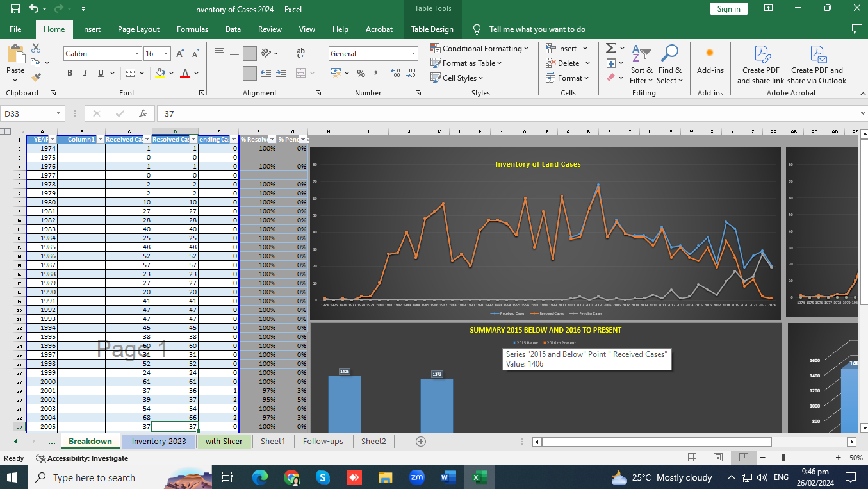Click the Decrease Decimal icon
The height and width of the screenshot is (489, 868).
pos(411,73)
